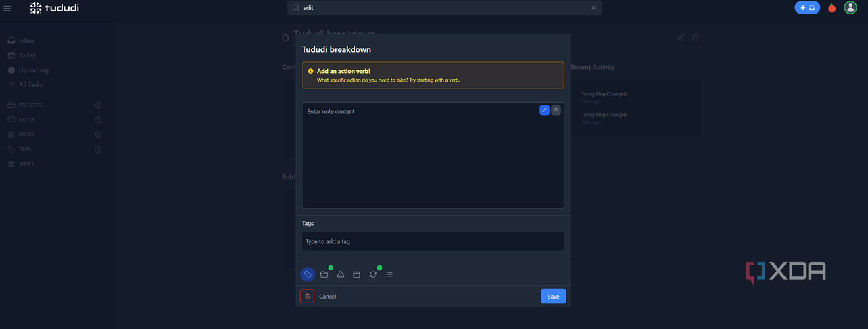Click the Save button
Viewport: 868px width, 329px height.
pos(553,297)
